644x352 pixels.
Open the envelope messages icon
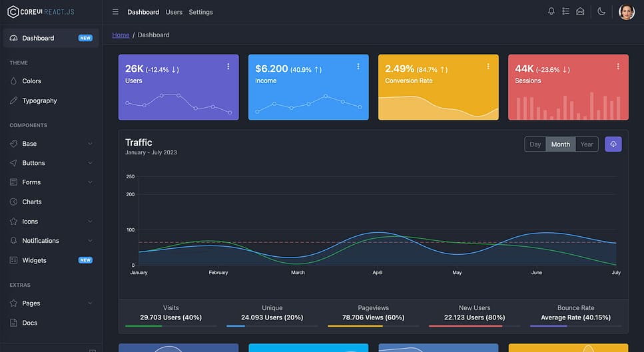pos(580,11)
